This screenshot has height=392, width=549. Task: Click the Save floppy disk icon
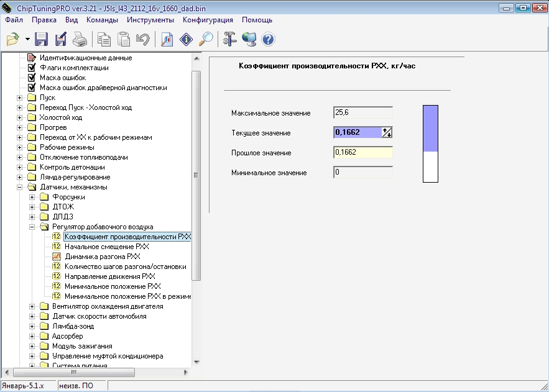coord(42,40)
